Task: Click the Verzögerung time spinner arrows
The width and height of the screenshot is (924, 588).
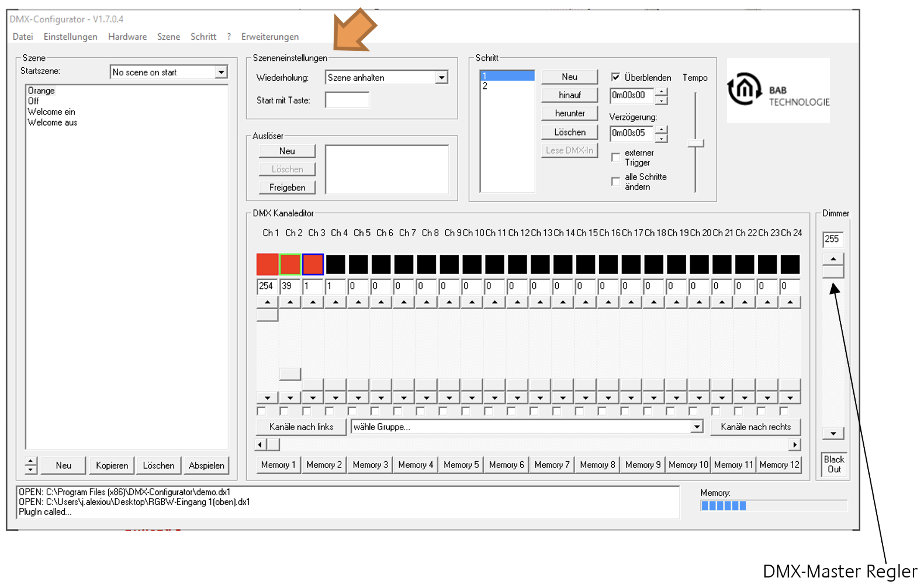Action: (661, 134)
